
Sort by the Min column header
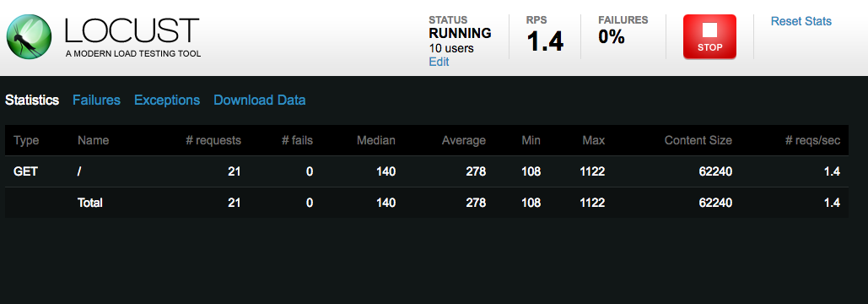(531, 141)
